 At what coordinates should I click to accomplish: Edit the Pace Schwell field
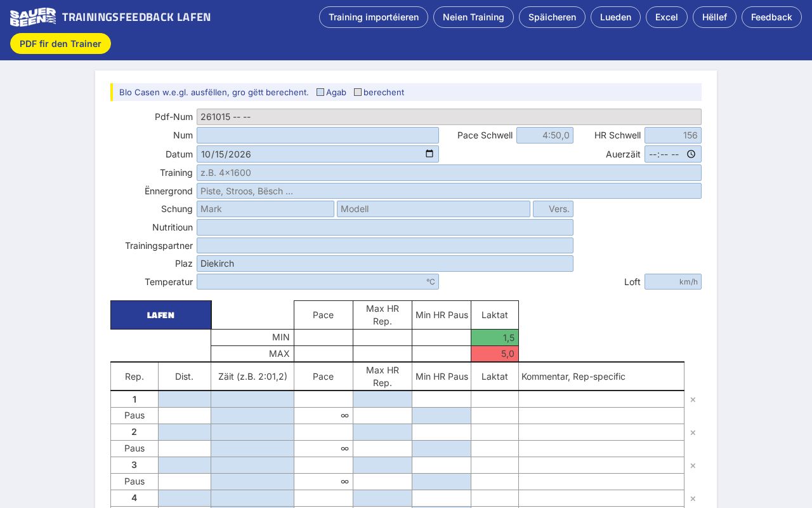[545, 135]
